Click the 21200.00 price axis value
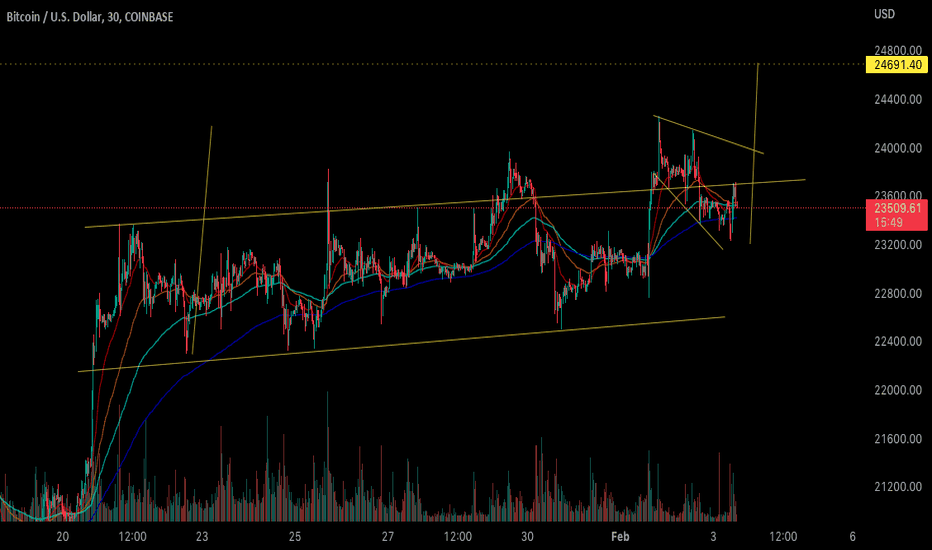 click(898, 487)
